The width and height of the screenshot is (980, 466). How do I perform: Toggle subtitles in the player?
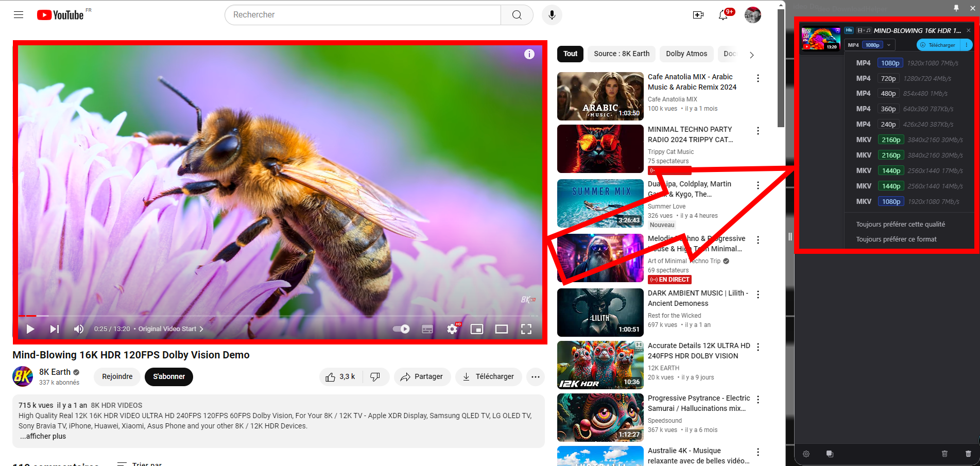pyautogui.click(x=427, y=329)
